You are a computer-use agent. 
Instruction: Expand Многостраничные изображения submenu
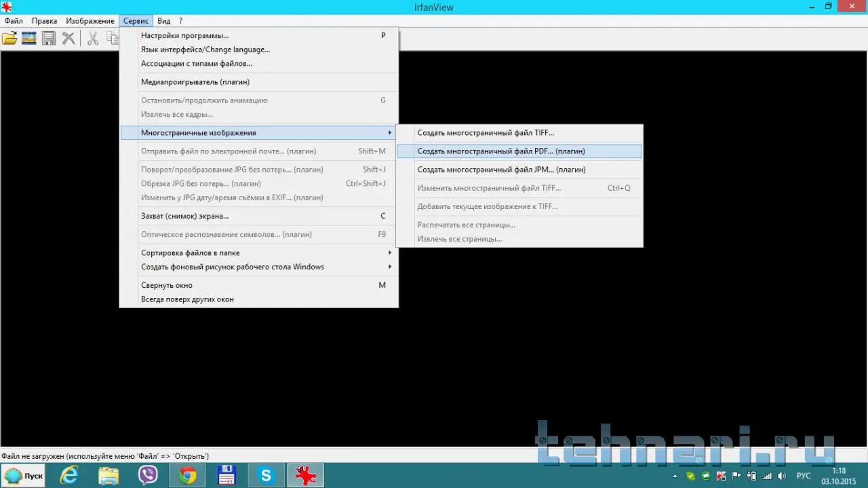(259, 132)
